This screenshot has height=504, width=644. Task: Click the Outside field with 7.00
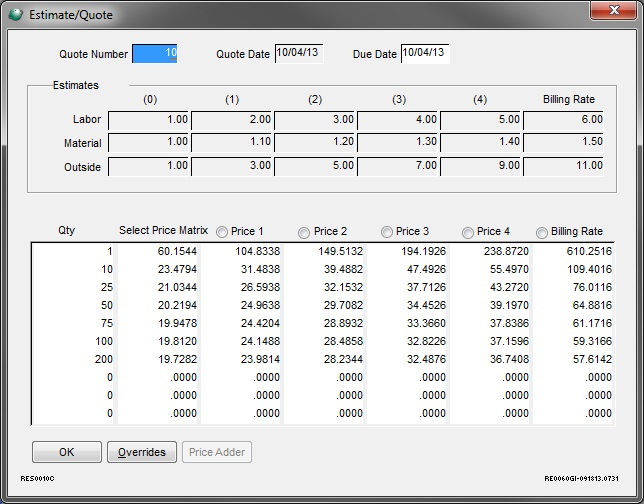point(397,166)
